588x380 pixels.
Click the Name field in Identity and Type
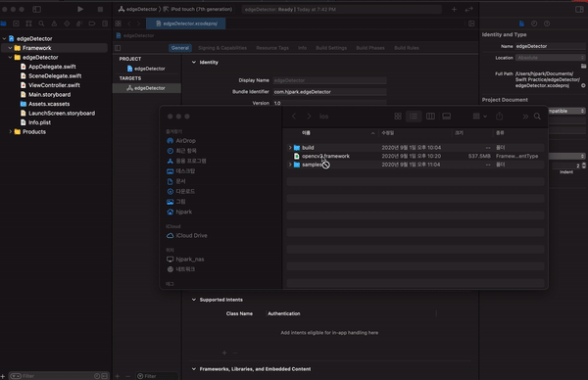click(x=550, y=46)
